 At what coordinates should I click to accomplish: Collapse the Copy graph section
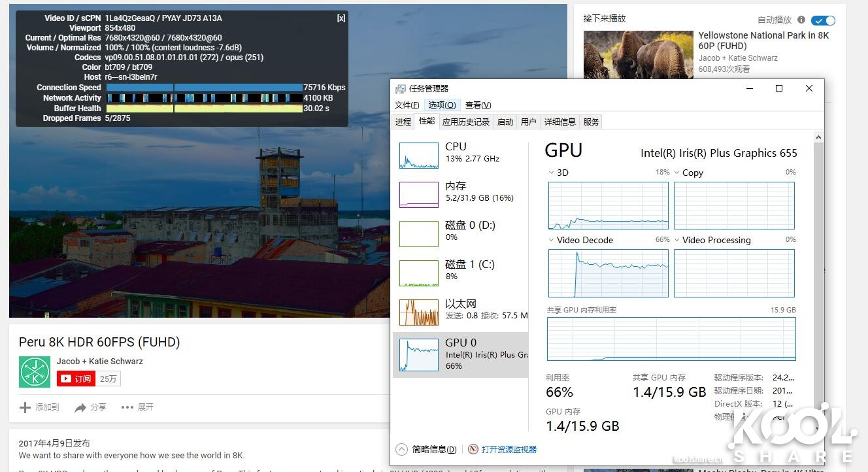click(x=677, y=173)
